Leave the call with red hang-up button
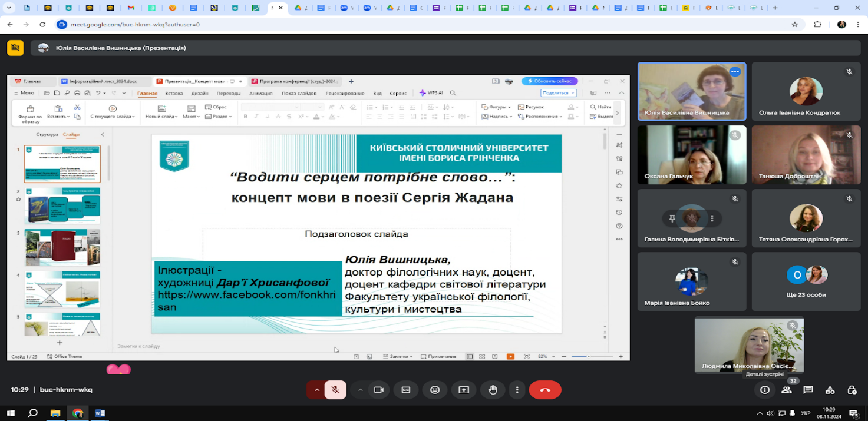 545,390
